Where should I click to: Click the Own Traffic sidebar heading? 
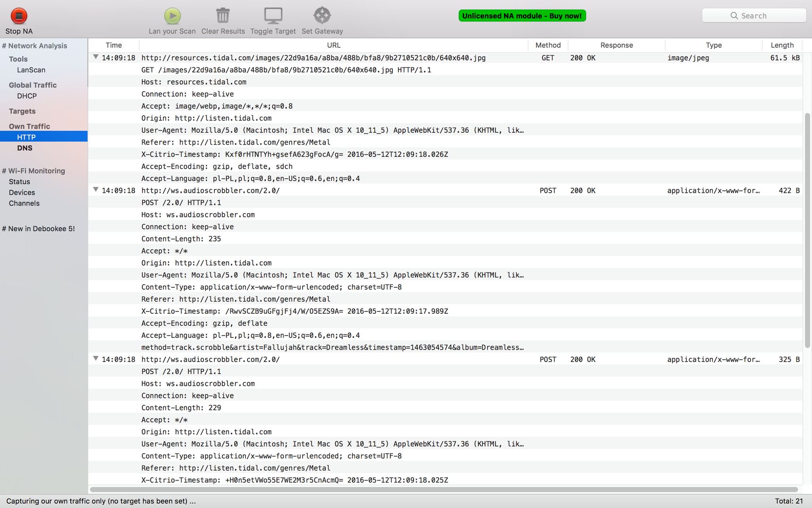(29, 126)
